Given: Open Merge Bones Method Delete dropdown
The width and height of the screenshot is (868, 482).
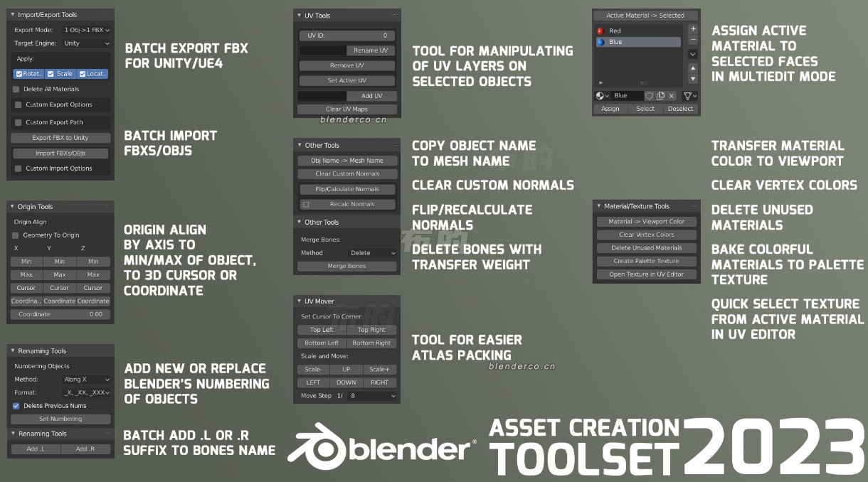Looking at the screenshot, I should click(373, 253).
